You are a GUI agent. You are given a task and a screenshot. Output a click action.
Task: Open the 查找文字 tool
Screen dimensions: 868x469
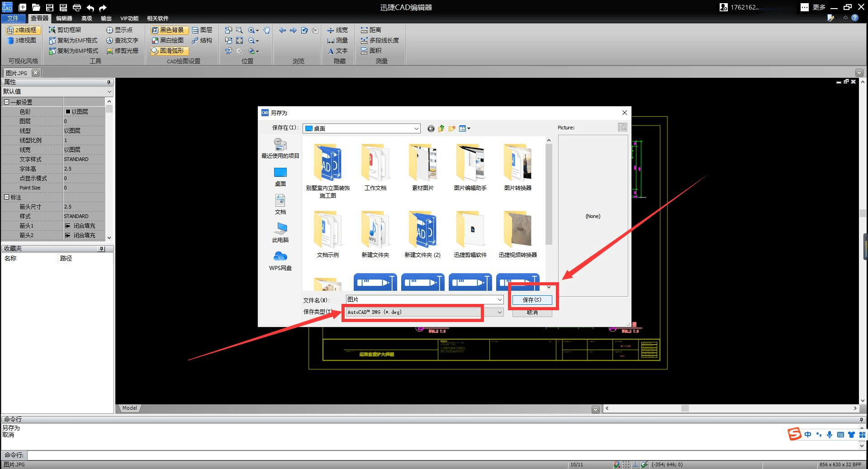click(122, 40)
